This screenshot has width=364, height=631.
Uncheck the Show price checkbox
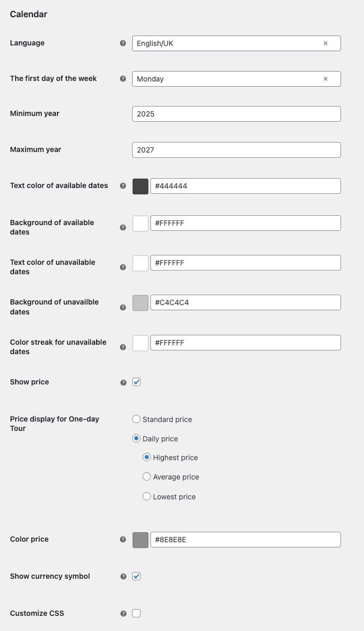(x=136, y=382)
